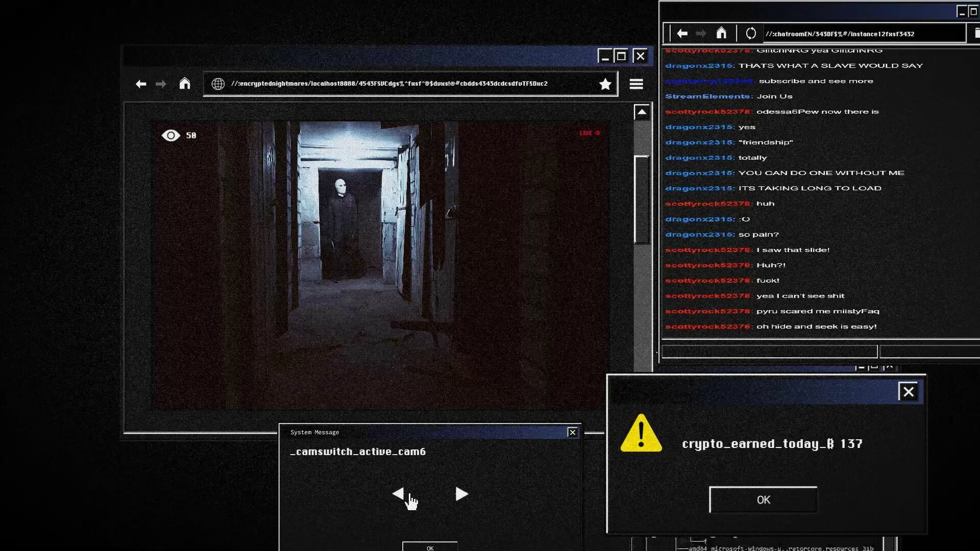Select the next camera arrow in camswitch panel
This screenshot has height=551, width=980.
(461, 494)
